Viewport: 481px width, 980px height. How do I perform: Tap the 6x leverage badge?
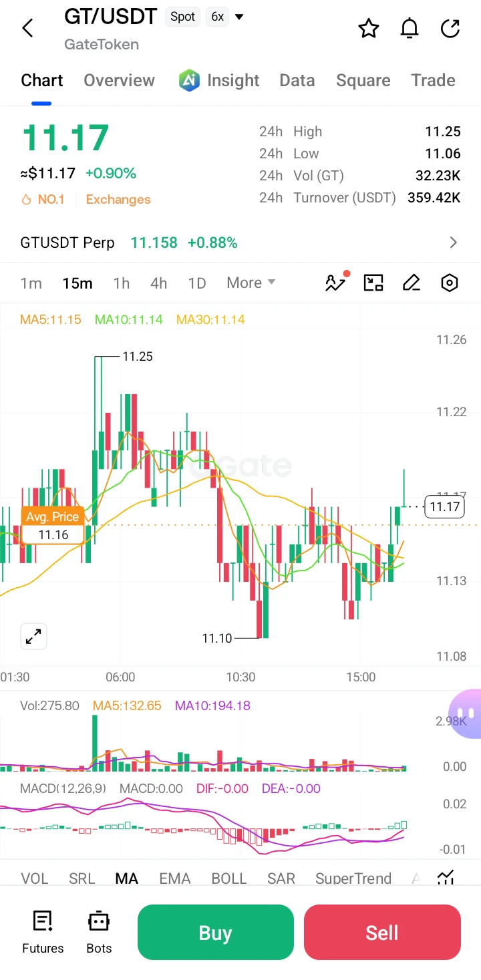[x=217, y=17]
